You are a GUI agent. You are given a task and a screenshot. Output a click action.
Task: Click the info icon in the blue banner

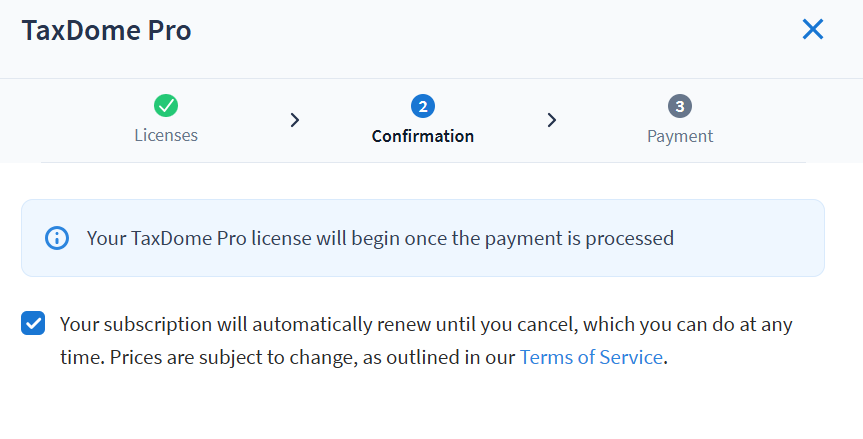pyautogui.click(x=57, y=238)
